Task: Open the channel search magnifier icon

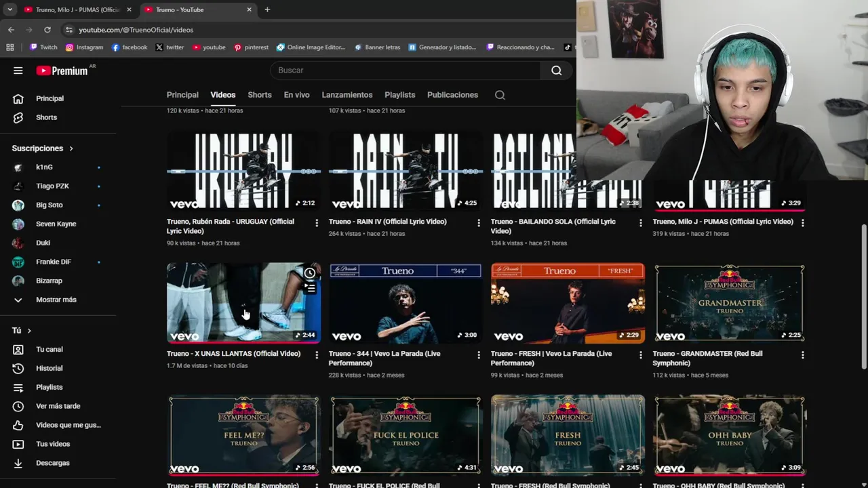Action: pos(500,95)
